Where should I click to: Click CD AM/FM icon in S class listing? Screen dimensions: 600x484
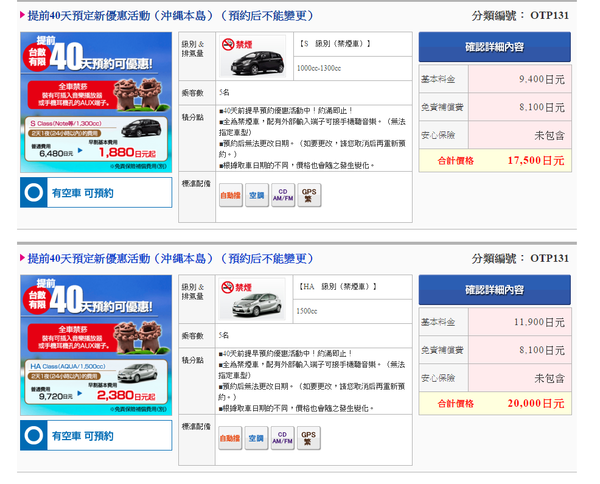tap(283, 196)
